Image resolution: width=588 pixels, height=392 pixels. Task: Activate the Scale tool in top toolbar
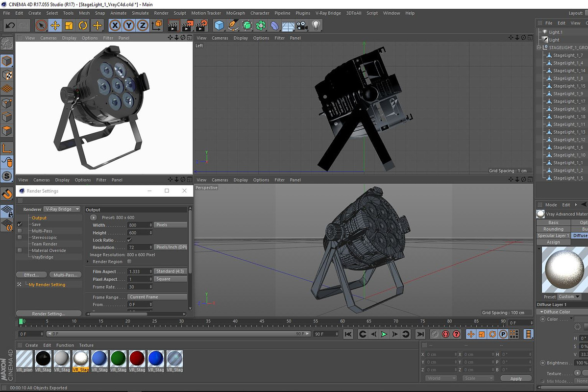tap(69, 25)
